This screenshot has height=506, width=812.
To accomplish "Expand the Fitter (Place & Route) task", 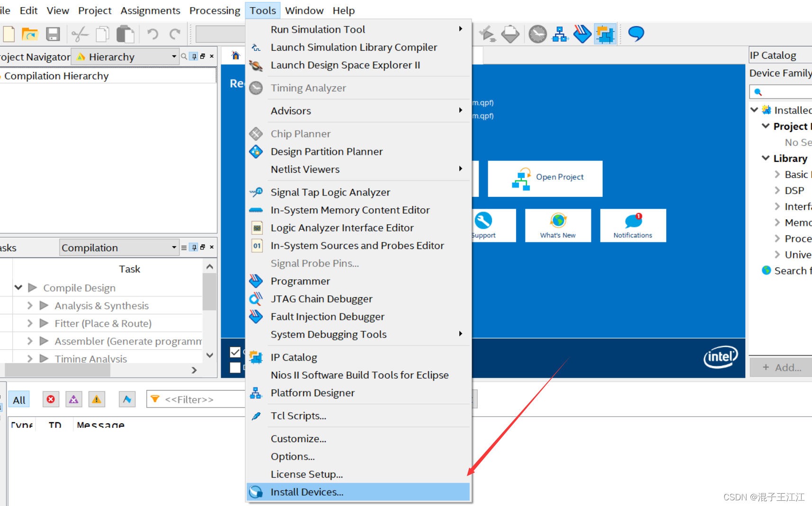I will [x=30, y=323].
